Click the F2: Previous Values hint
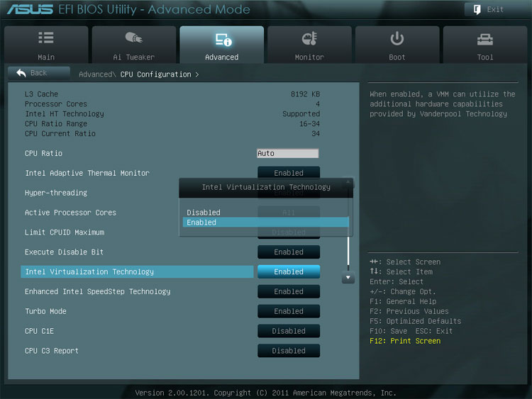This screenshot has height=399, width=532. [409, 311]
